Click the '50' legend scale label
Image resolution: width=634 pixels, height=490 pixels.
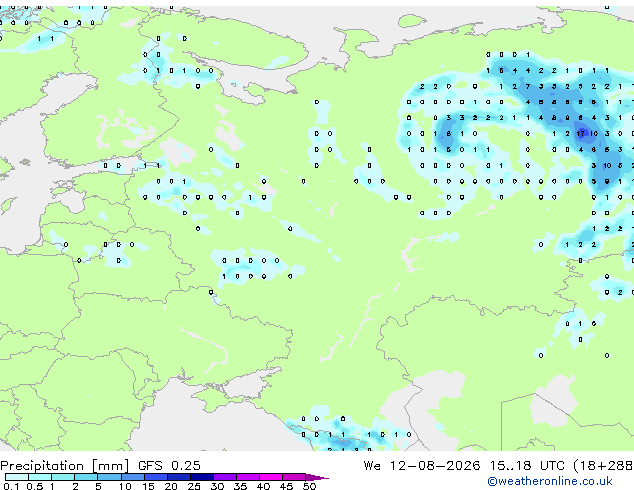[x=309, y=486]
